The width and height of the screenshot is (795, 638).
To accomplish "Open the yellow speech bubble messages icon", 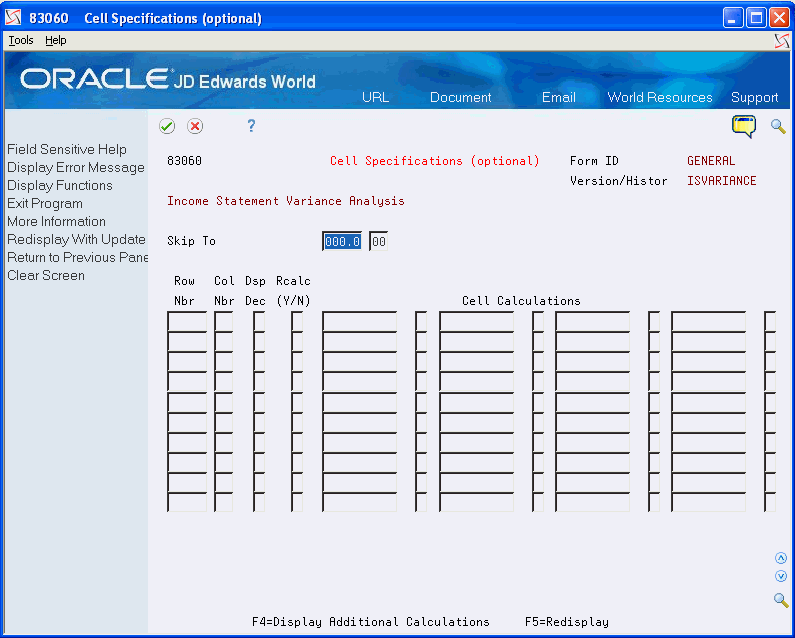I will tap(743, 126).
